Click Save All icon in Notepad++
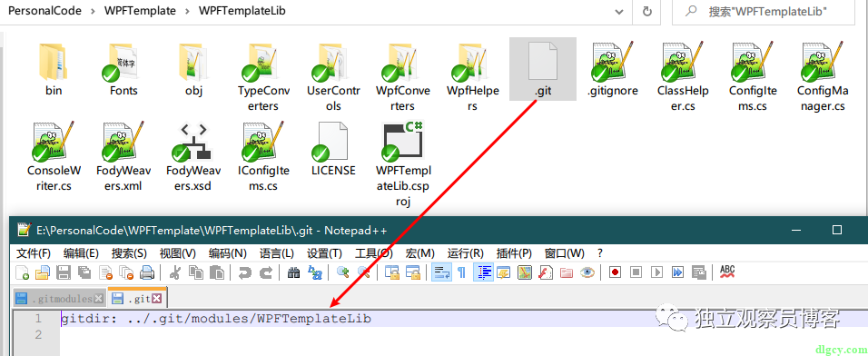The height and width of the screenshot is (356, 868). [x=84, y=272]
